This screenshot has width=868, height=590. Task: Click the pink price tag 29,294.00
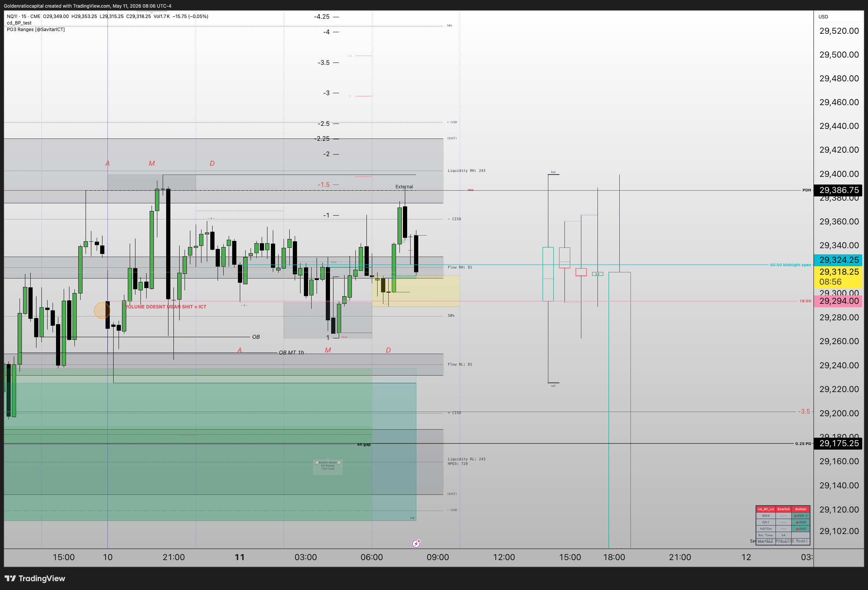(839, 301)
